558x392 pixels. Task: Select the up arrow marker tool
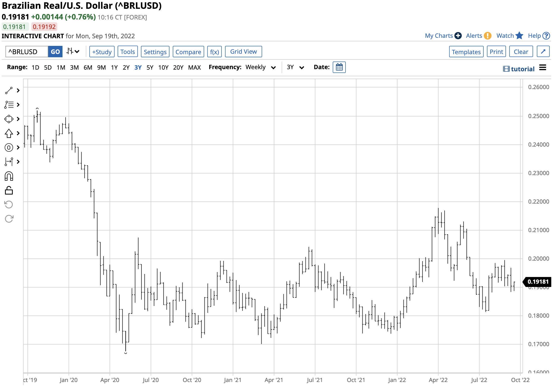pyautogui.click(x=9, y=134)
